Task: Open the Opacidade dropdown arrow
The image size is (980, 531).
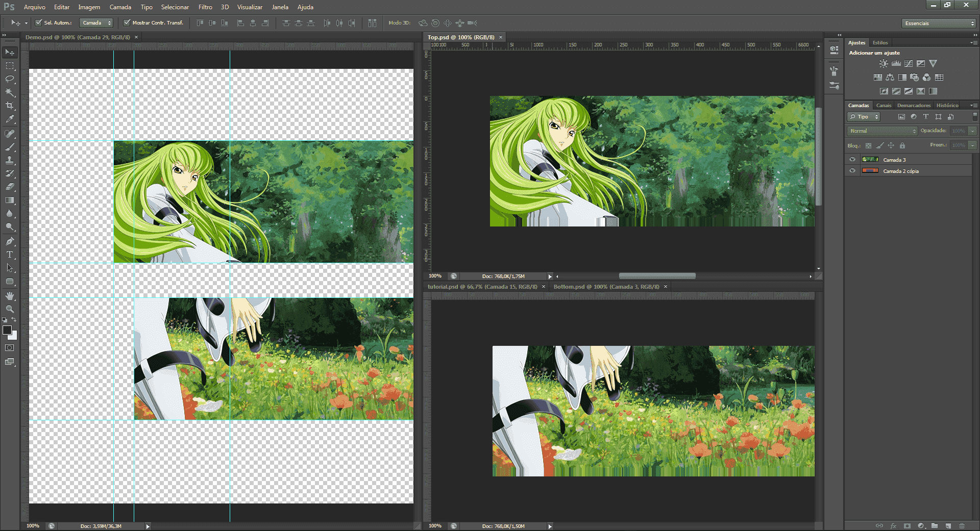Action: coord(972,131)
